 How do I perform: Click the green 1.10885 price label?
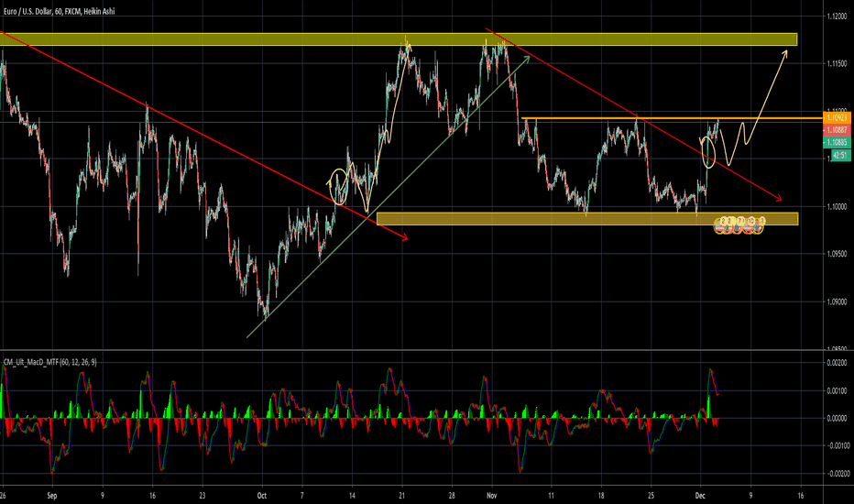pyautogui.click(x=834, y=142)
